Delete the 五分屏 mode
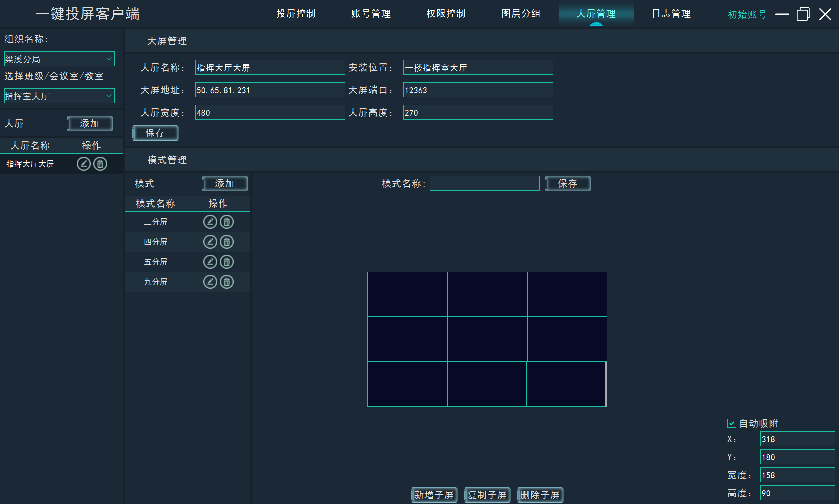The height and width of the screenshot is (504, 839). tap(227, 262)
